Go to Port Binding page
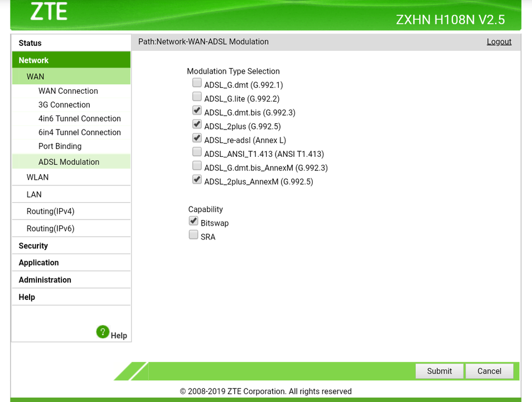532x402 pixels. point(60,146)
